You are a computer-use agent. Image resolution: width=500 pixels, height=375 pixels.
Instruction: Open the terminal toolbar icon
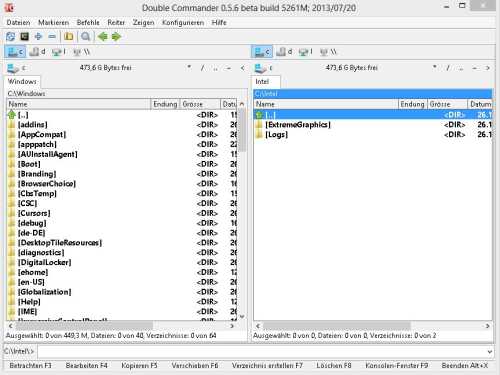pyautogui.click(x=24, y=36)
